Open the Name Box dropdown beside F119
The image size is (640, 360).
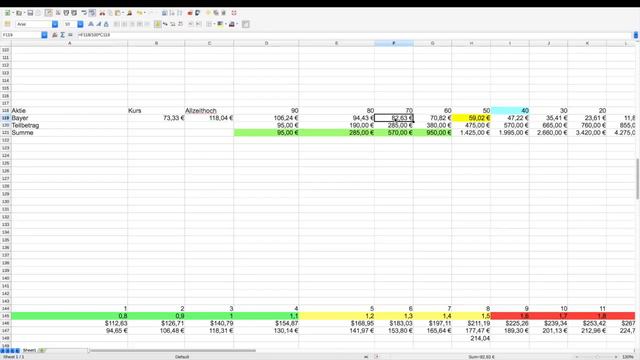click(44, 35)
